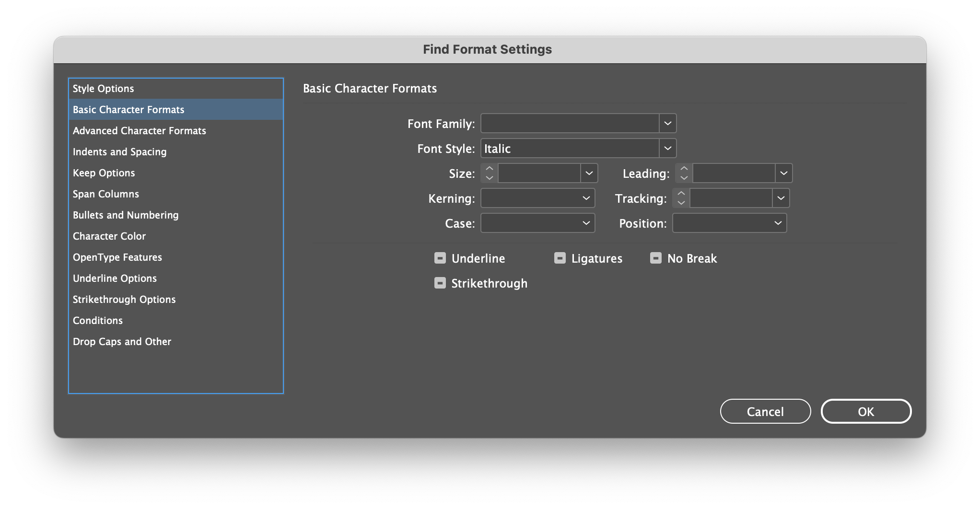Open the Character Color section
980x509 pixels.
click(109, 236)
